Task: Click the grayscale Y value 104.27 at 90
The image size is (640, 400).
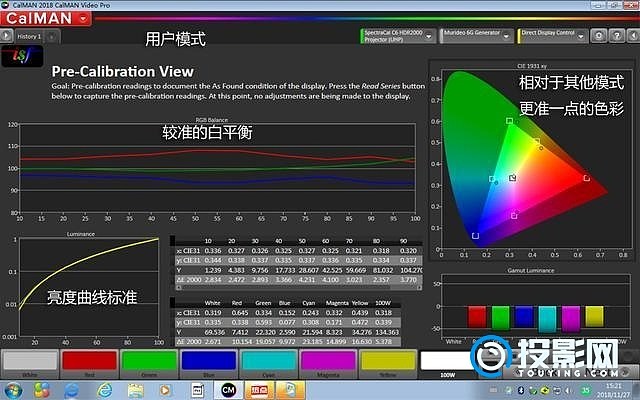Action: click(411, 270)
